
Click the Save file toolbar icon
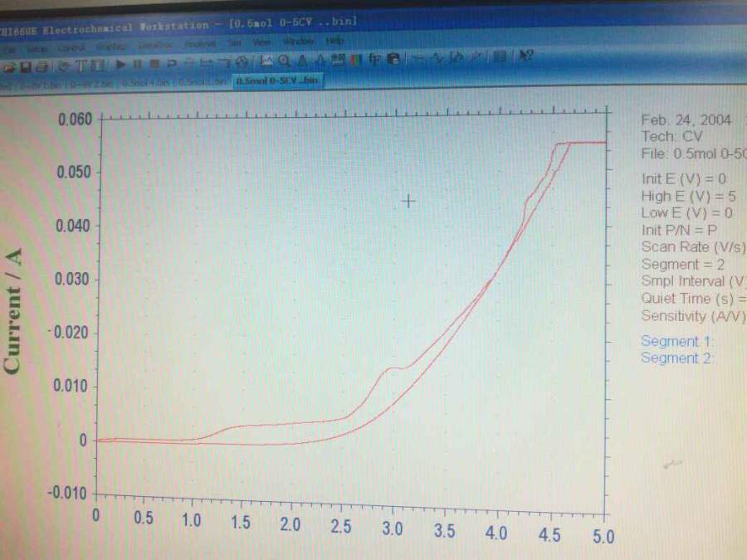coord(26,67)
